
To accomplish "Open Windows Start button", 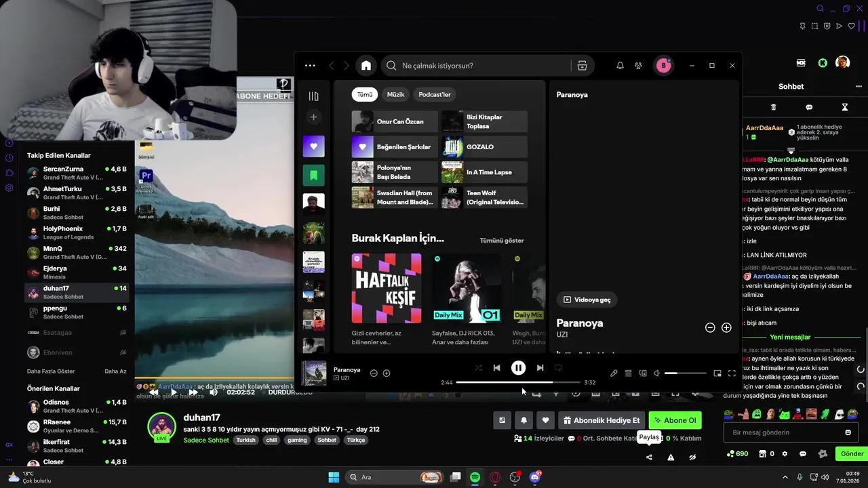I will click(x=334, y=477).
